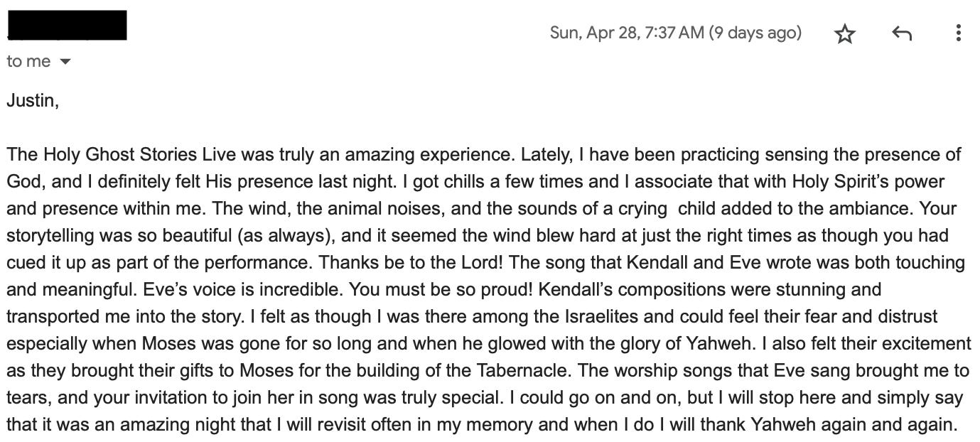The width and height of the screenshot is (980, 442).
Task: Click the 'Sun, Apr 28, 7:37 AM' timestamp
Action: [x=627, y=33]
